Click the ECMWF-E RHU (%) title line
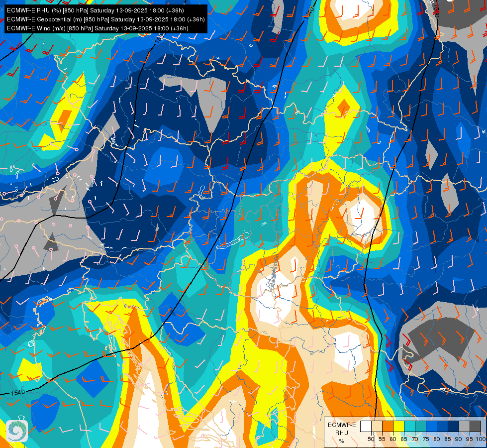The height and width of the screenshot is (448, 487). [96, 10]
